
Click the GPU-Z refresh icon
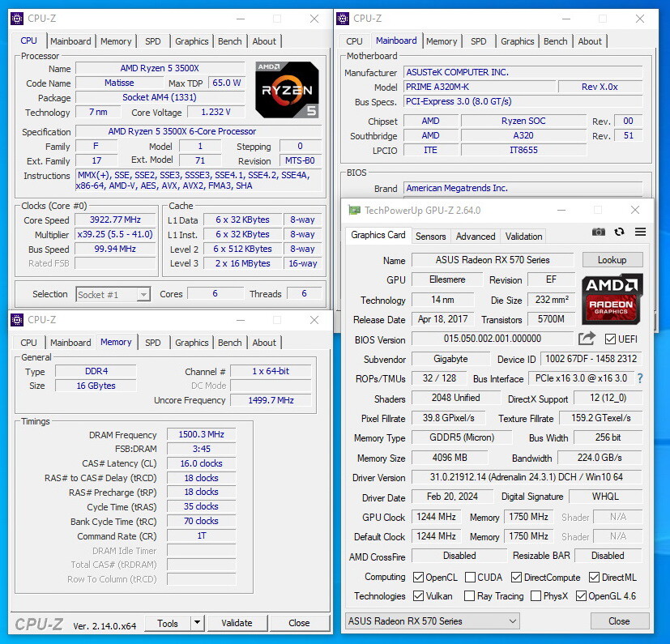tap(620, 232)
